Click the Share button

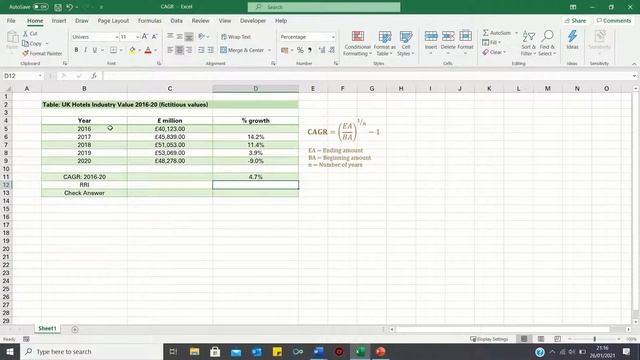575,20
